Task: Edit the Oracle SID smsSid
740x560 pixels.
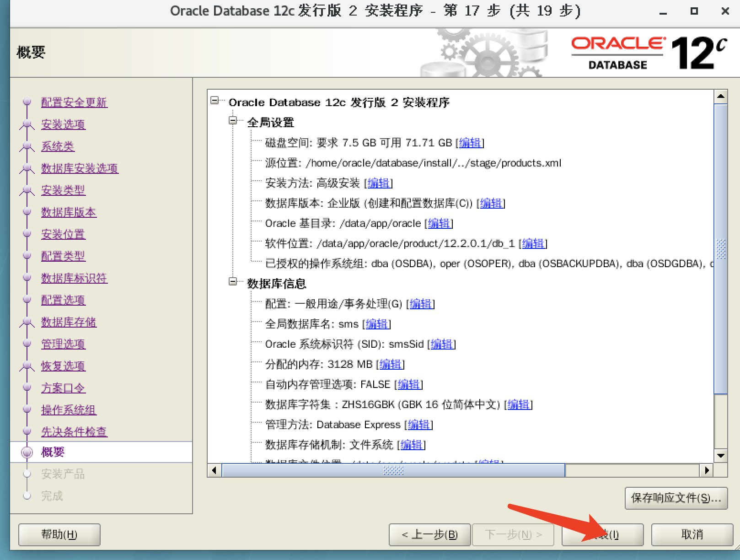Action: [x=441, y=344]
